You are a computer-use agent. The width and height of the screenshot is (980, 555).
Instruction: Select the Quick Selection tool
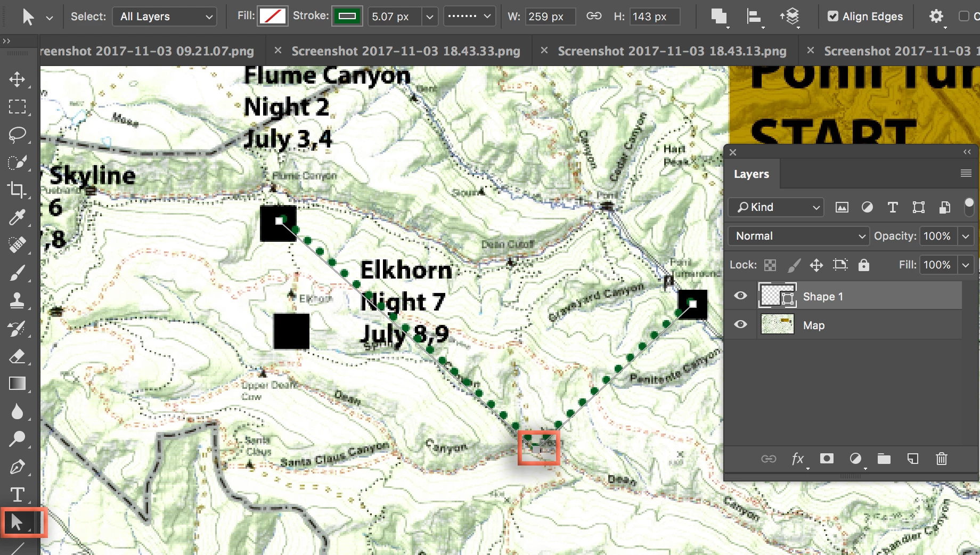pyautogui.click(x=17, y=162)
